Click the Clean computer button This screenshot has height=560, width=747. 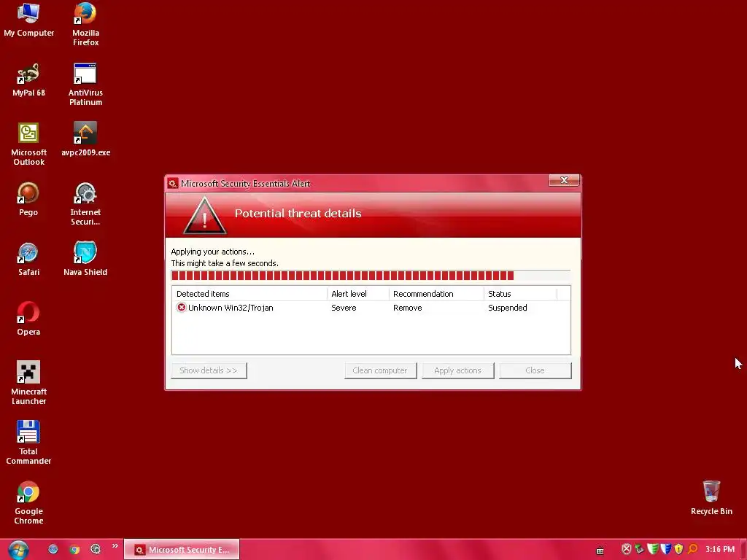point(380,370)
